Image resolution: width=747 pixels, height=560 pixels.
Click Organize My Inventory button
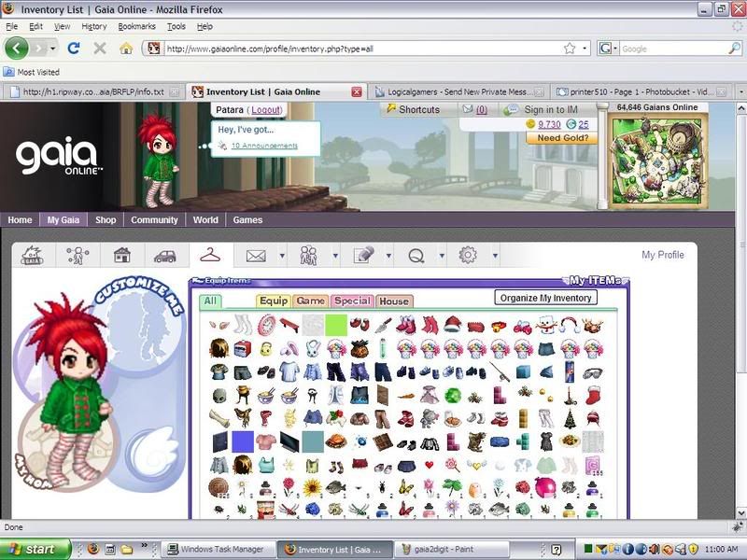[x=546, y=298]
